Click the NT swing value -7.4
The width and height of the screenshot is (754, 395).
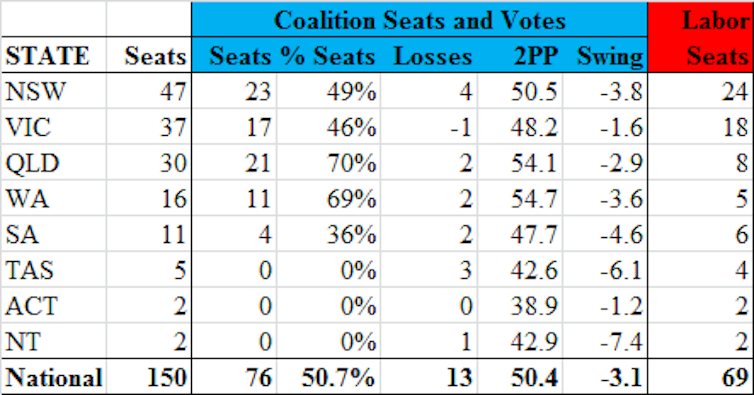pyautogui.click(x=621, y=341)
